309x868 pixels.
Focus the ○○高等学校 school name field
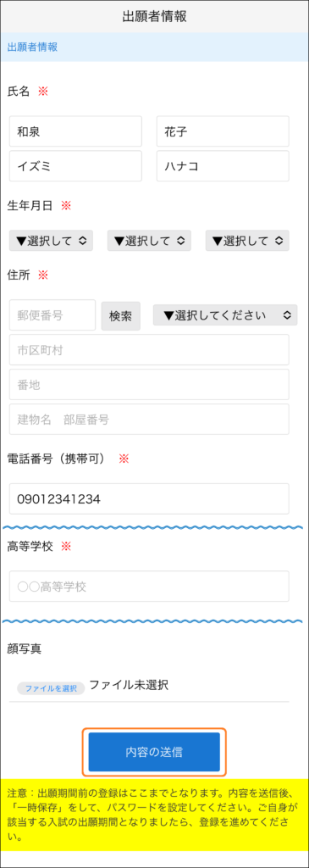click(x=149, y=587)
